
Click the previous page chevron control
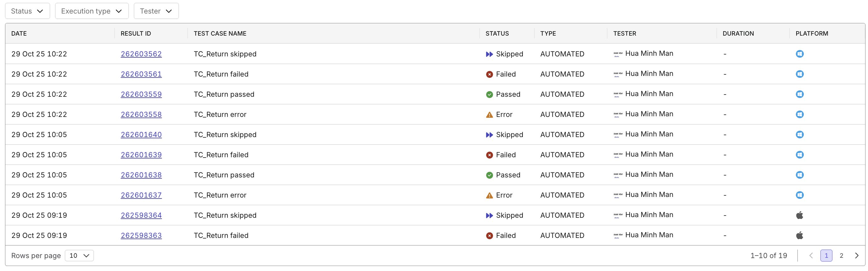tap(811, 256)
